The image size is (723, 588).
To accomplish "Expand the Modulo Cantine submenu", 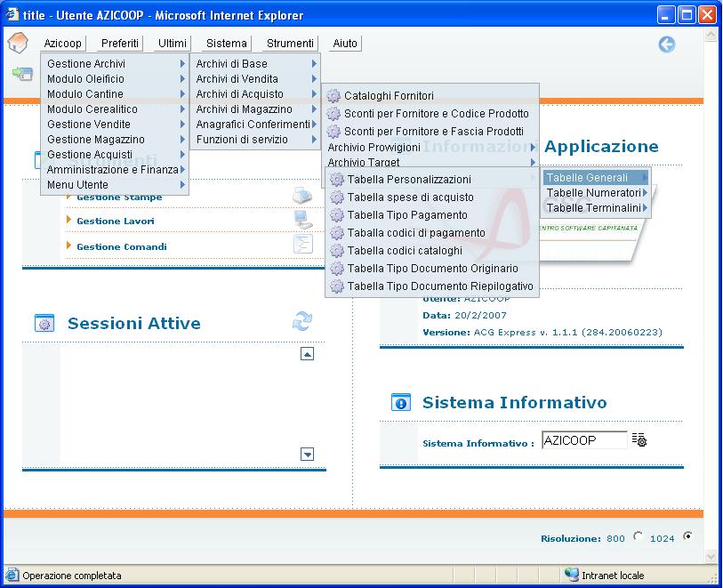I will 182,94.
